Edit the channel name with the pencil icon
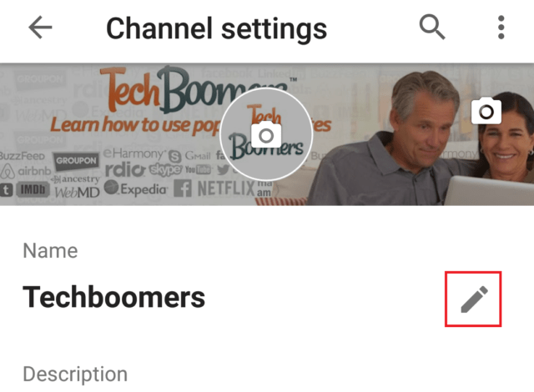The height and width of the screenshot is (392, 534). click(x=474, y=299)
